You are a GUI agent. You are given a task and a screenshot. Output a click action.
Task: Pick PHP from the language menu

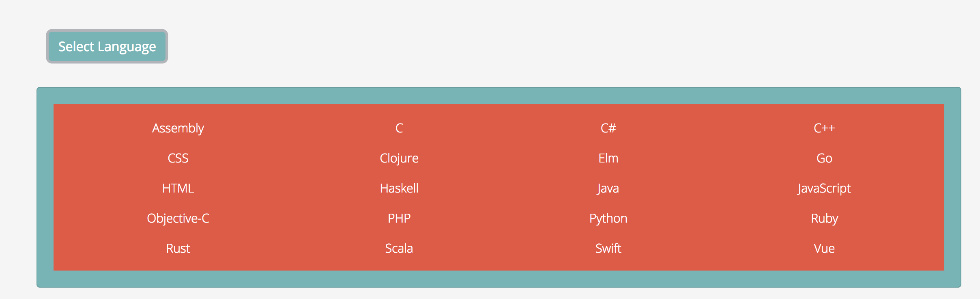point(399,218)
